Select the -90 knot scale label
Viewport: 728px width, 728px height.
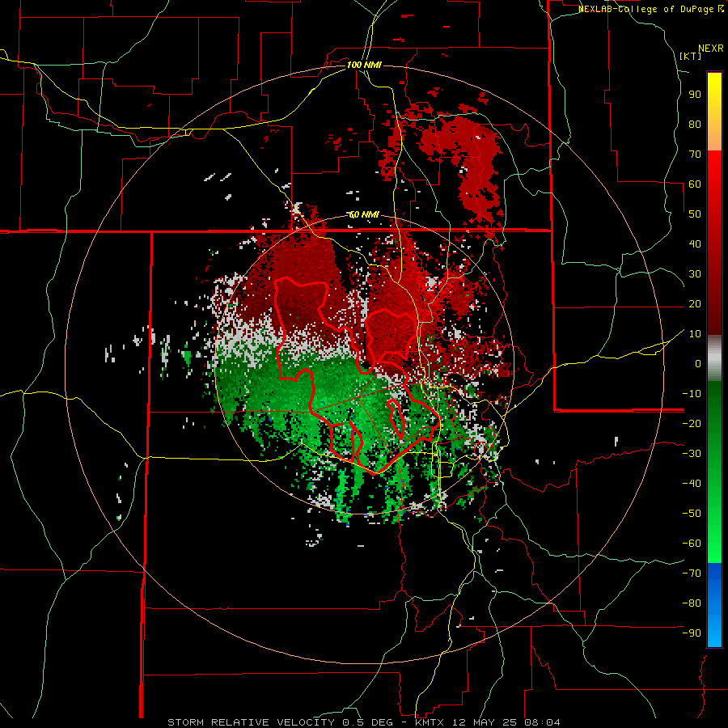(692, 633)
